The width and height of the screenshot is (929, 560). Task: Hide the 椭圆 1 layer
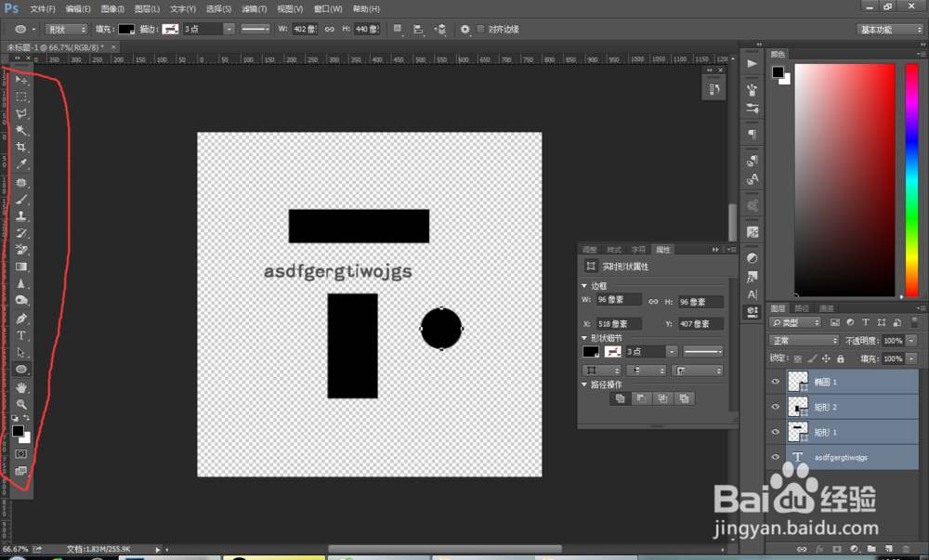775,382
